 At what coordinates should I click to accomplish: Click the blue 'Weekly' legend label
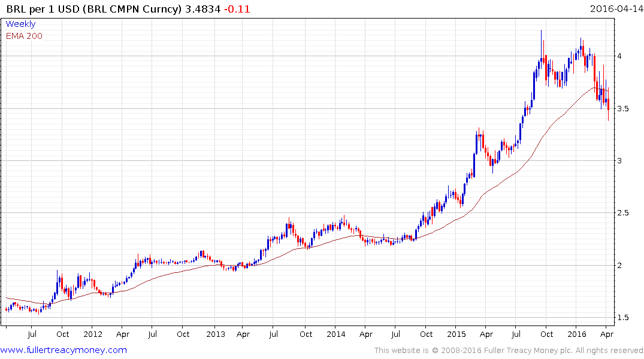click(x=20, y=24)
